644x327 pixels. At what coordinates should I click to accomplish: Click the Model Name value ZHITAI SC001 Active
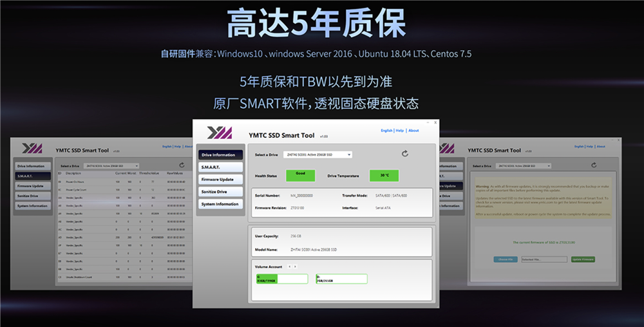pos(314,250)
